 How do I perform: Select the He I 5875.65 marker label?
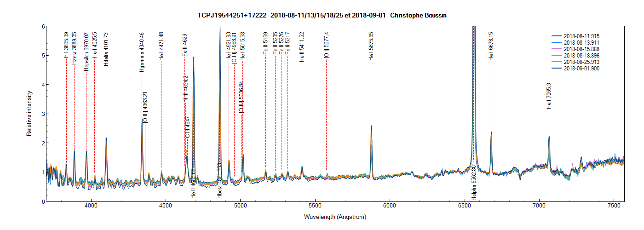tap(371, 46)
